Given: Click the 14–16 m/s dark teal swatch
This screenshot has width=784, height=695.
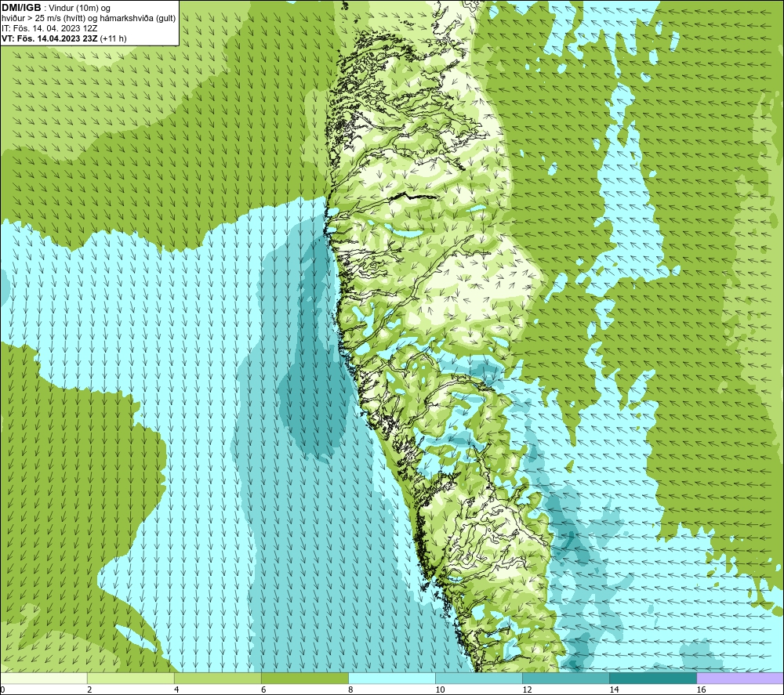Looking at the screenshot, I should point(653,679).
